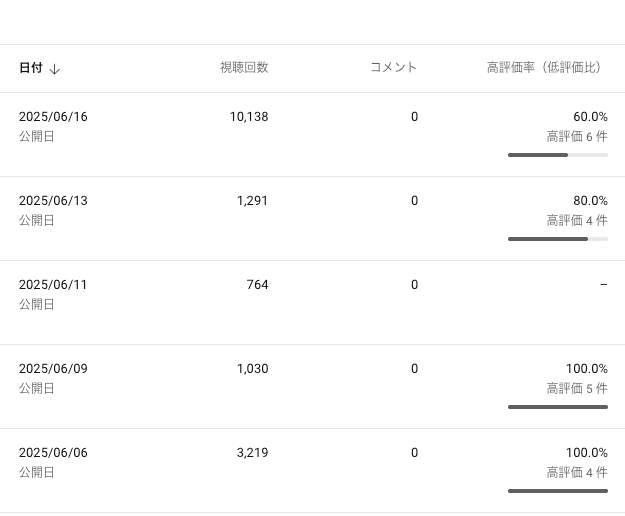Select the 2025/06/09 date row
This screenshot has width=625, height=516.
[x=53, y=369]
